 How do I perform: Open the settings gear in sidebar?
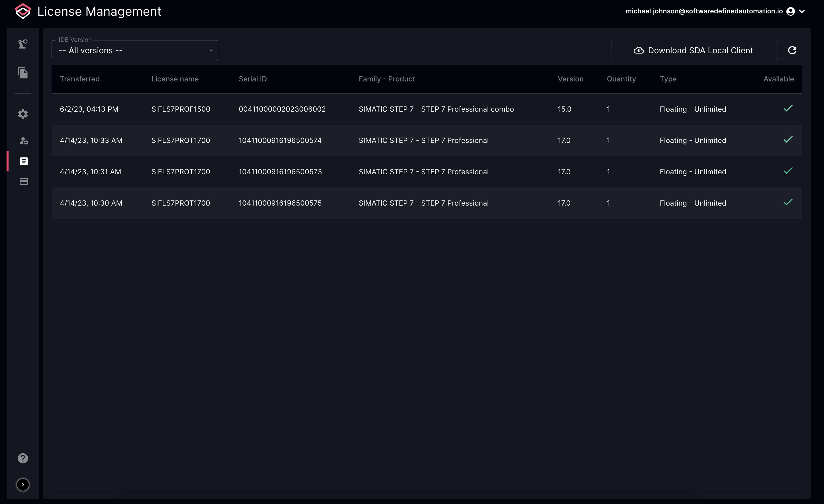[x=23, y=114]
